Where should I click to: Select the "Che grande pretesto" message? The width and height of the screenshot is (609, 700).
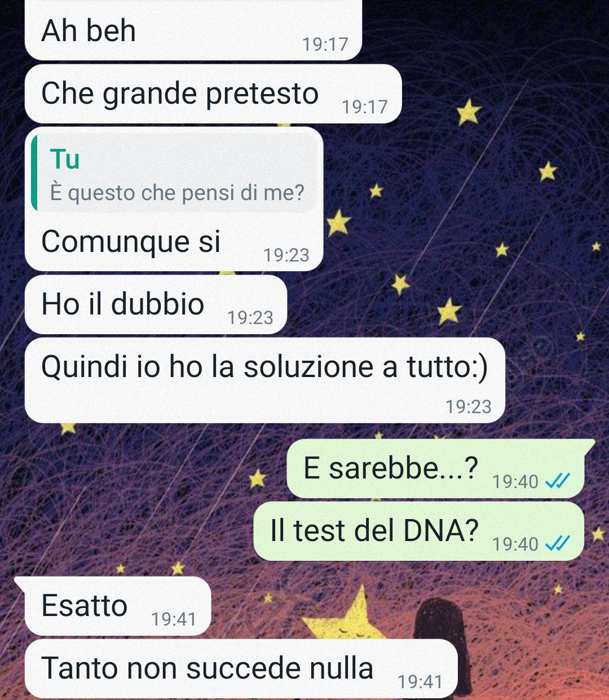[213, 94]
